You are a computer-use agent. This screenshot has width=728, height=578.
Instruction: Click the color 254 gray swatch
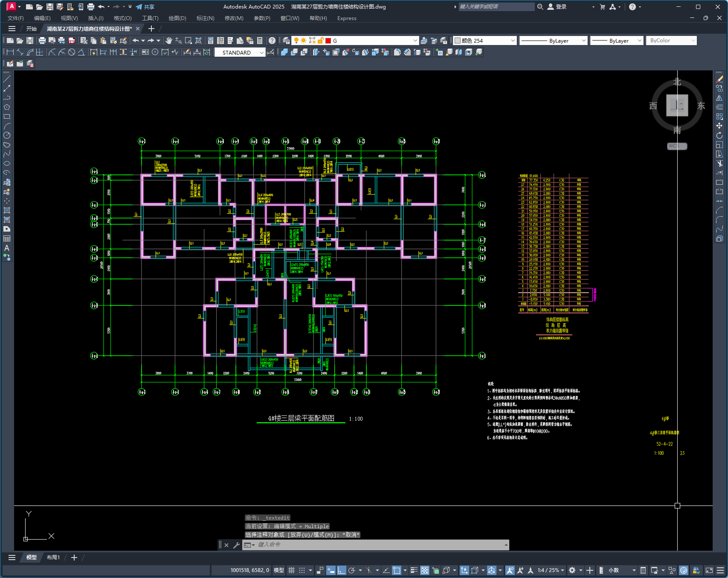click(x=458, y=41)
